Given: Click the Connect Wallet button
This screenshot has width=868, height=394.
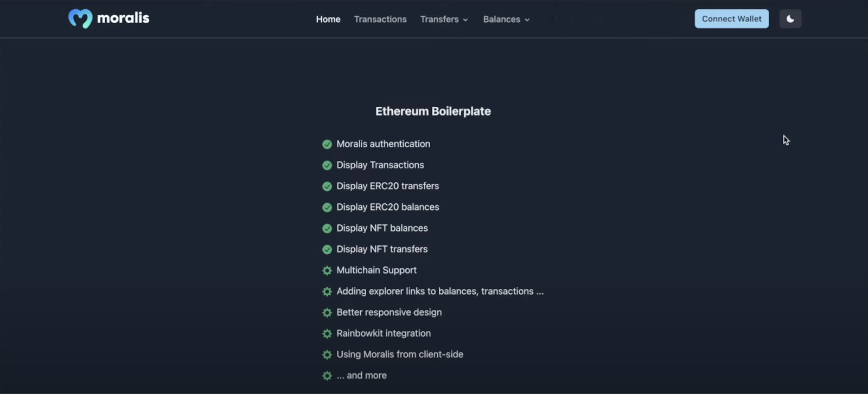Looking at the screenshot, I should click(732, 19).
